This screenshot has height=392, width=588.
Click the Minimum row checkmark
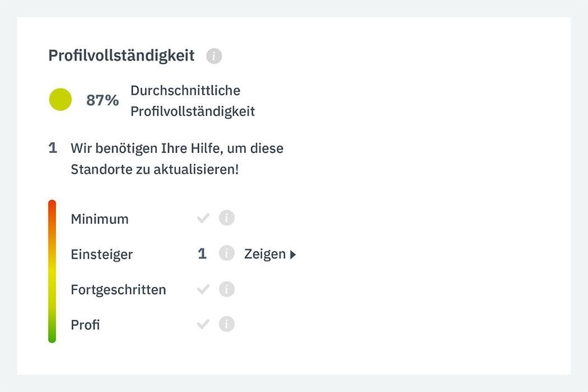tap(203, 218)
